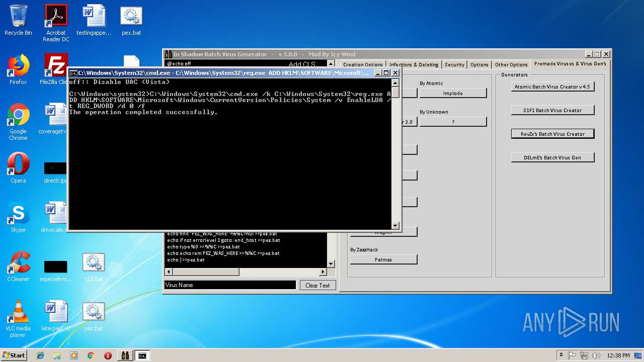
Task: Click code box horizontal scroll left arrow
Action: coord(169,272)
